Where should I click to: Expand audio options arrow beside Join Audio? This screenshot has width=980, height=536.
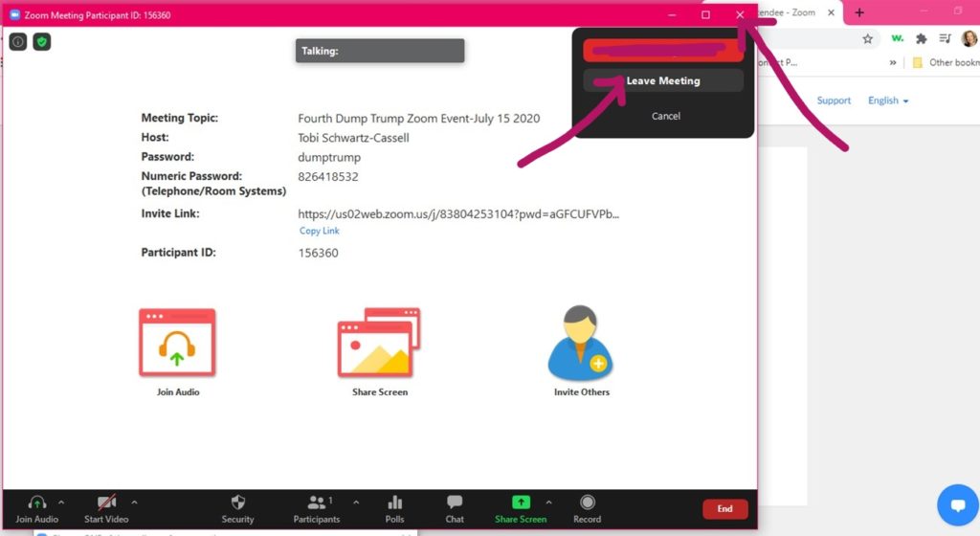coord(61,502)
